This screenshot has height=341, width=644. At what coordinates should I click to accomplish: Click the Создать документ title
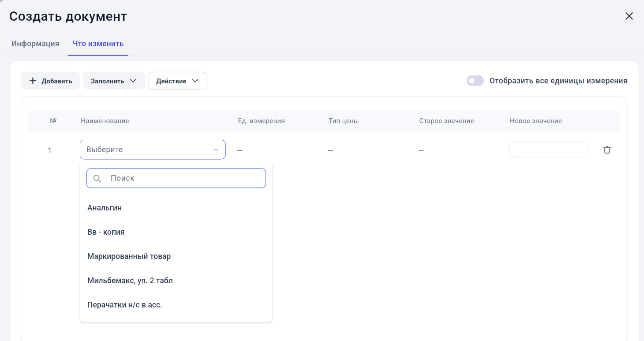[x=68, y=16]
